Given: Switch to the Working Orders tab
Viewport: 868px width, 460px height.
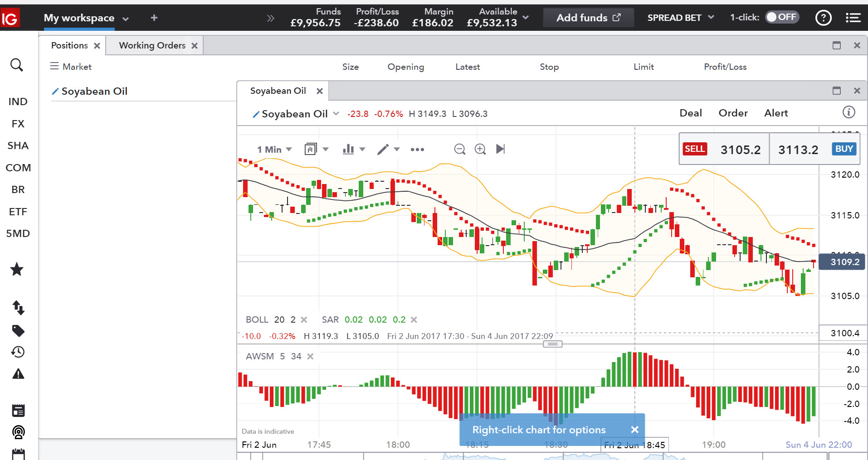Looking at the screenshot, I should tap(152, 45).
